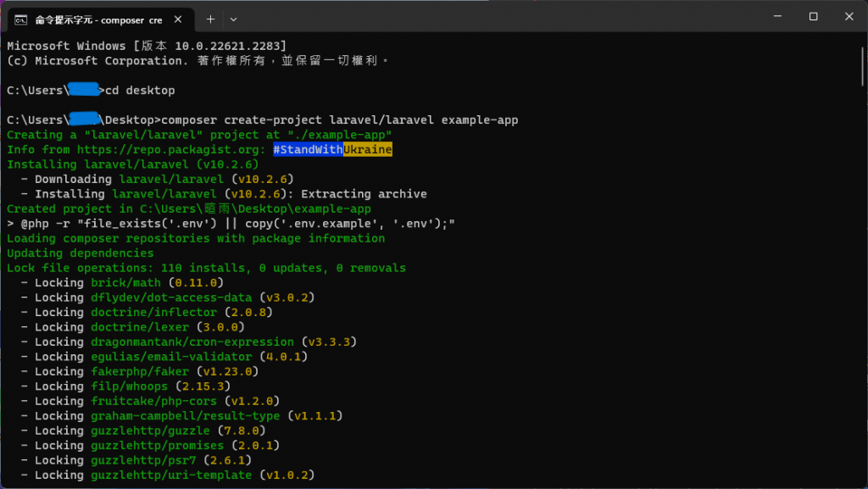
Task: Click fakerphp/faker package name
Action: [x=140, y=372]
